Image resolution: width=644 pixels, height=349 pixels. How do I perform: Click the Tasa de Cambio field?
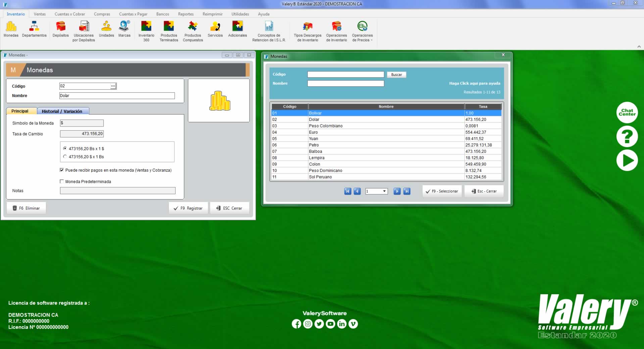82,134
